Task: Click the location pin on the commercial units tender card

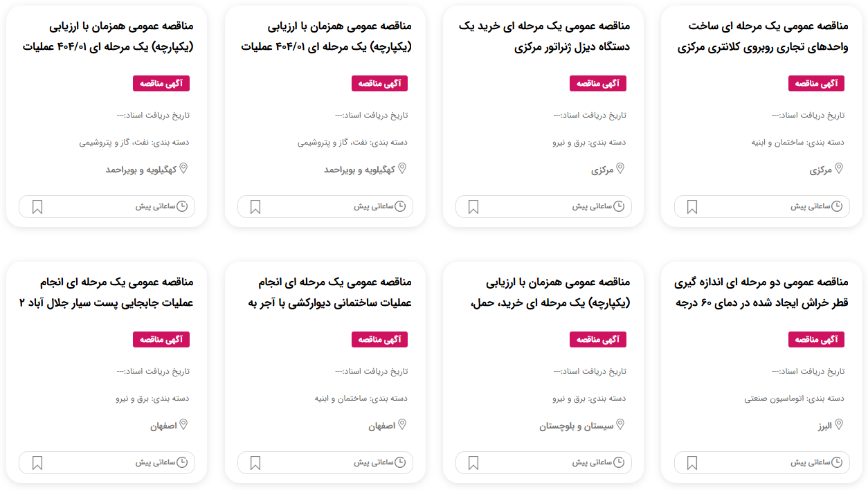Action: click(x=839, y=168)
